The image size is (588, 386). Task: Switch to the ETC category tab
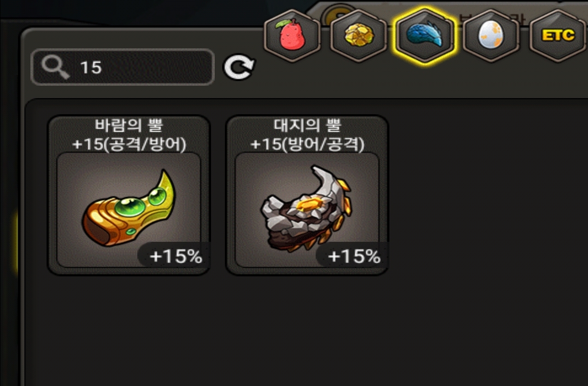pyautogui.click(x=558, y=35)
